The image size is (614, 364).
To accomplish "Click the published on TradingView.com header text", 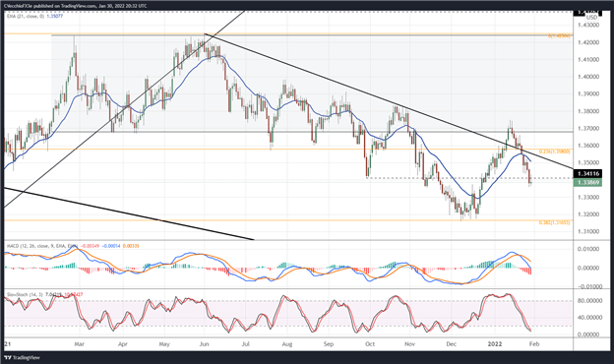I will (61, 6).
